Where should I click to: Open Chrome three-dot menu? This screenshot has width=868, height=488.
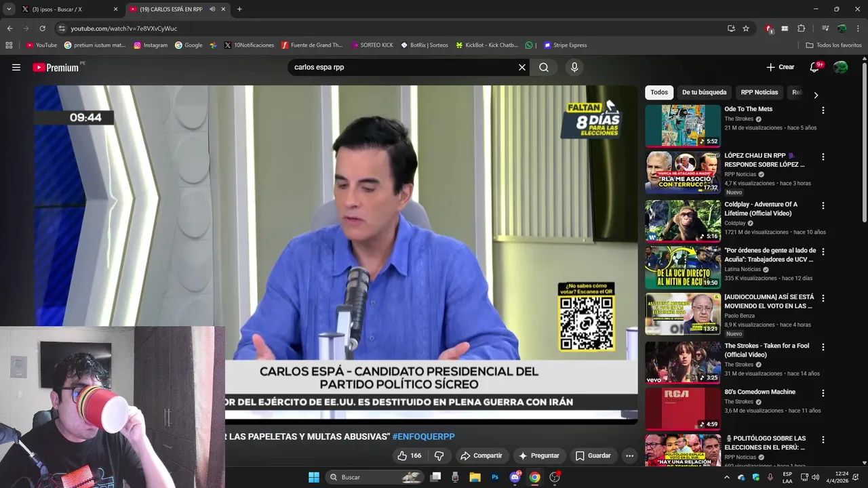pyautogui.click(x=858, y=28)
